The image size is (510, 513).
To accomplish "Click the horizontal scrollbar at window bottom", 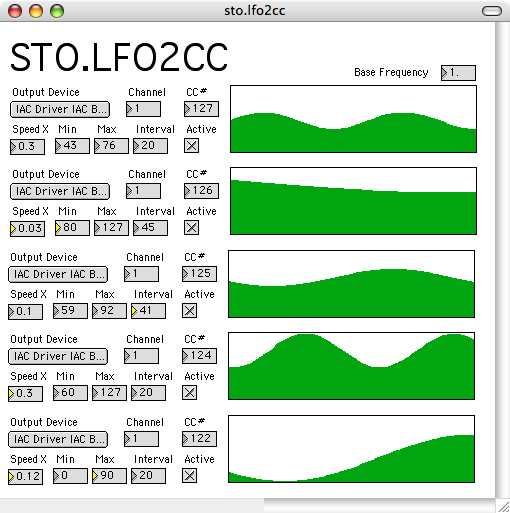I will (x=248, y=506).
